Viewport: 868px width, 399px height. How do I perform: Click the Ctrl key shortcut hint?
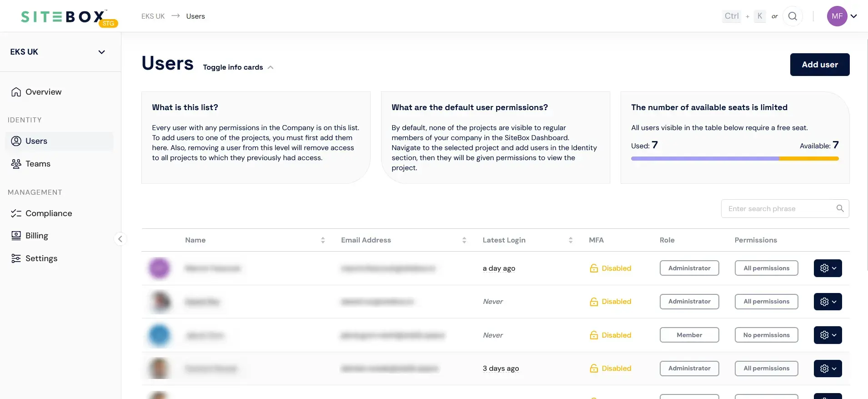732,16
